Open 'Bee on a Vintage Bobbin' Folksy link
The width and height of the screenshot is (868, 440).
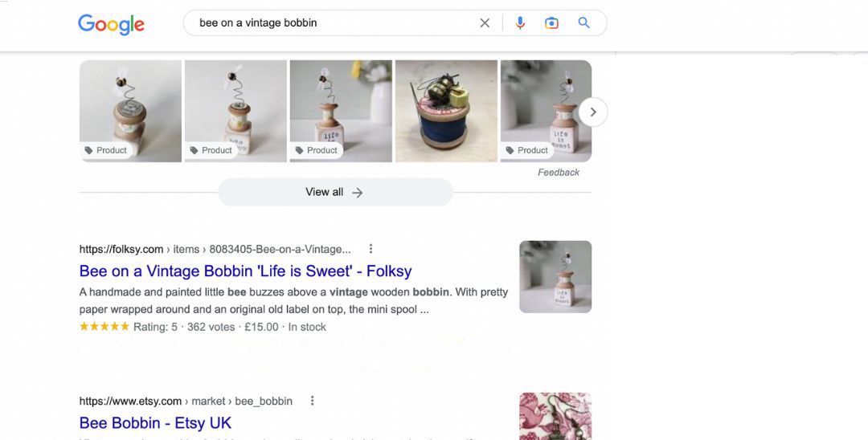click(245, 271)
